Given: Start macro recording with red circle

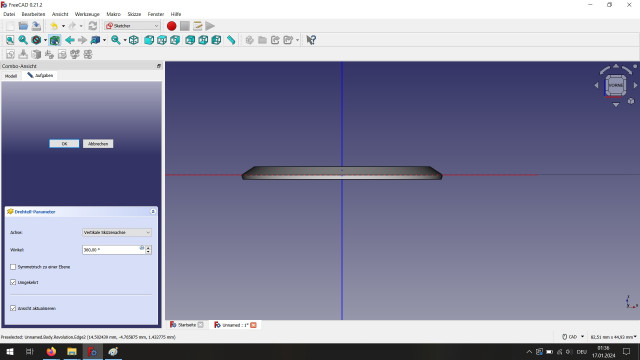Looking at the screenshot, I should (x=171, y=26).
